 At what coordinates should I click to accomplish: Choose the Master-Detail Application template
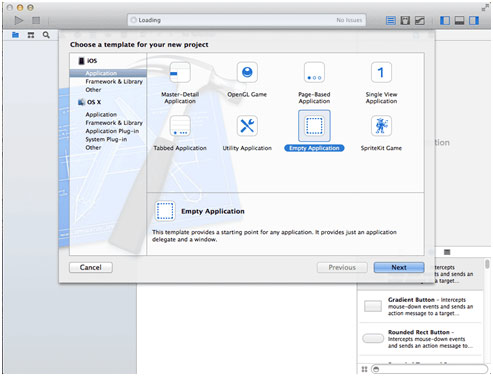[x=180, y=83]
